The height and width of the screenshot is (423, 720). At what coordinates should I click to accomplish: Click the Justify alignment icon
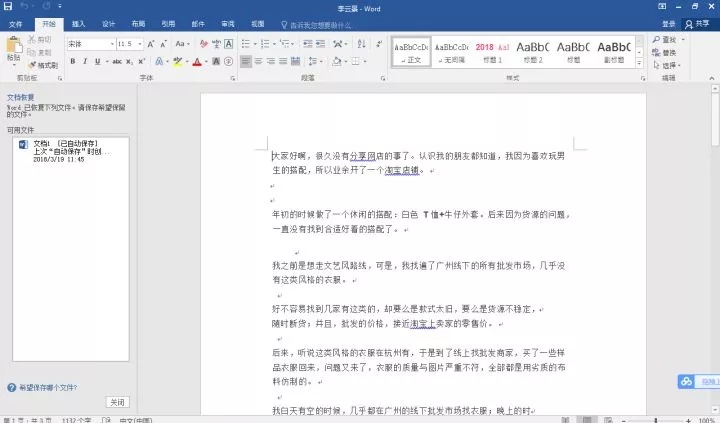(283, 62)
